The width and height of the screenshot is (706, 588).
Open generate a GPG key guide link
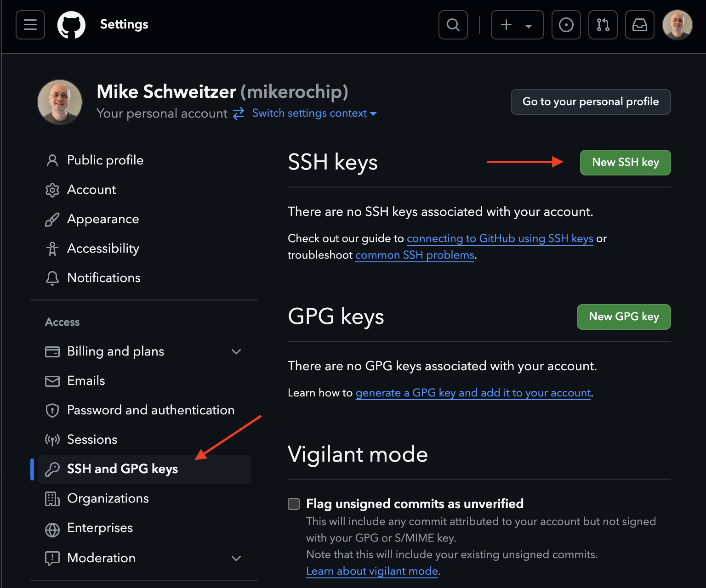click(473, 393)
